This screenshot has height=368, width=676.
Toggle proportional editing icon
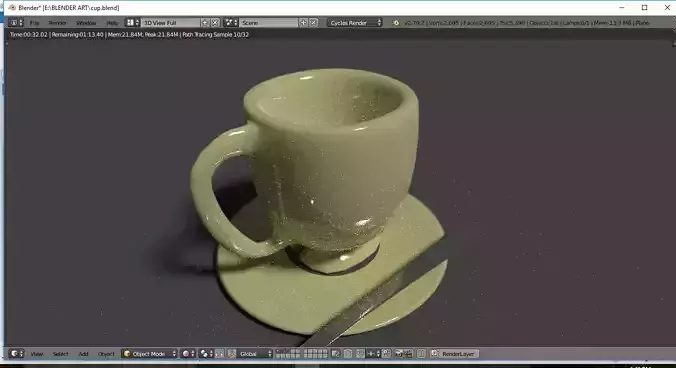click(348, 354)
